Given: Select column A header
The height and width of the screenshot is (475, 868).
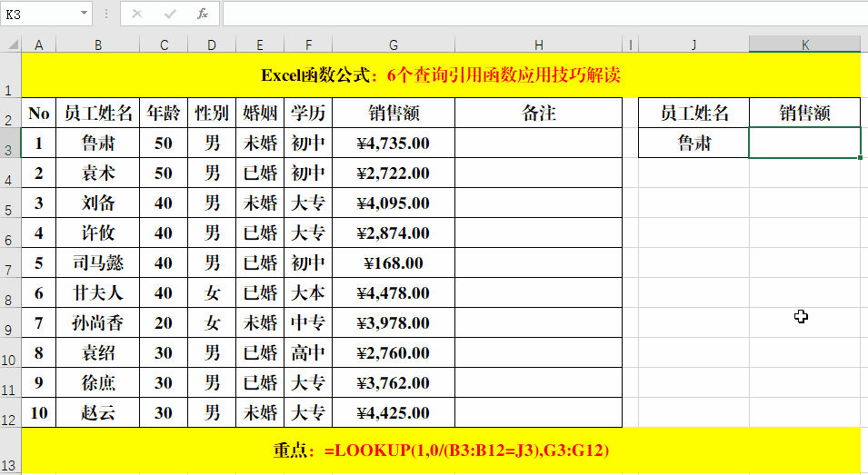Looking at the screenshot, I should (39, 45).
